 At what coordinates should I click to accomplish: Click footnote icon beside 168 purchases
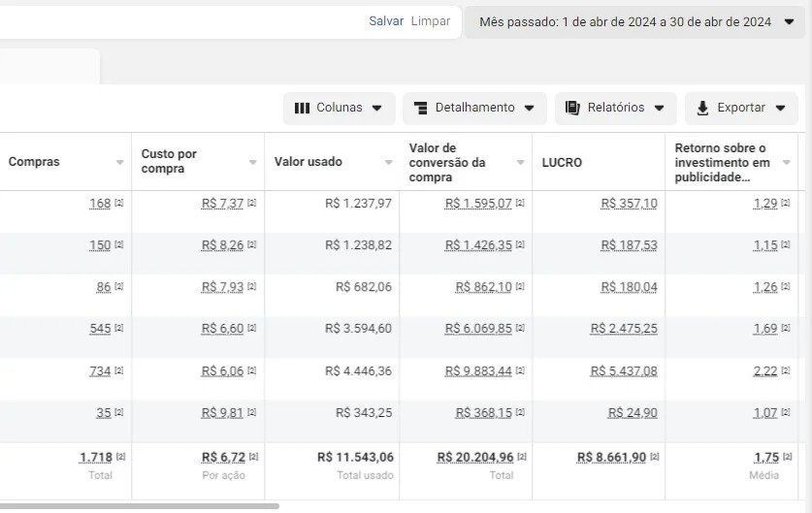click(x=119, y=204)
